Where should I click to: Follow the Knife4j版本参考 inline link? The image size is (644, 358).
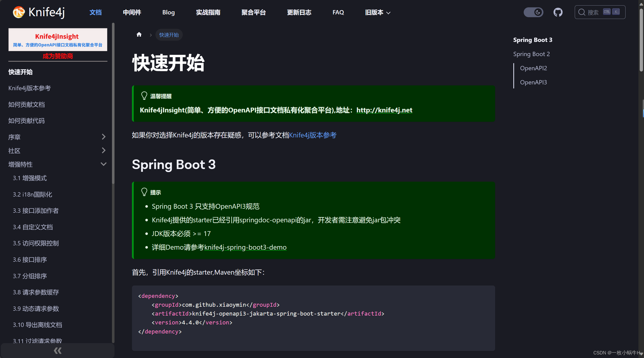click(313, 135)
